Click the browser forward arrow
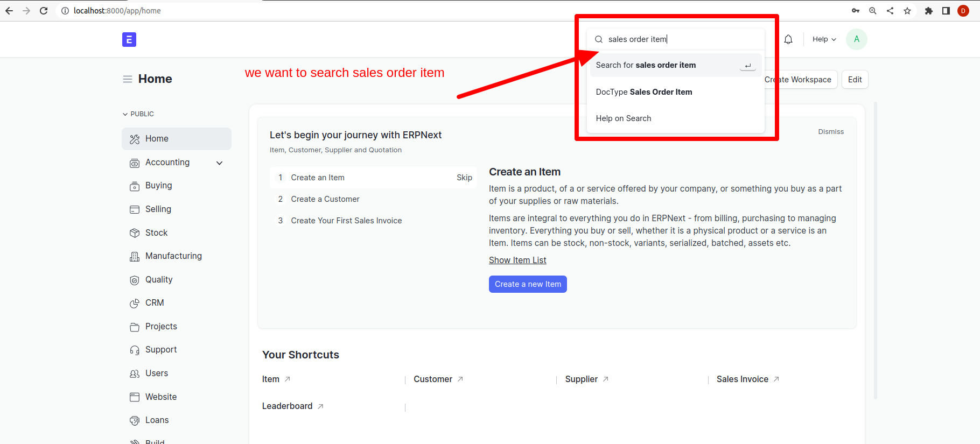The image size is (980, 444). 26,11
